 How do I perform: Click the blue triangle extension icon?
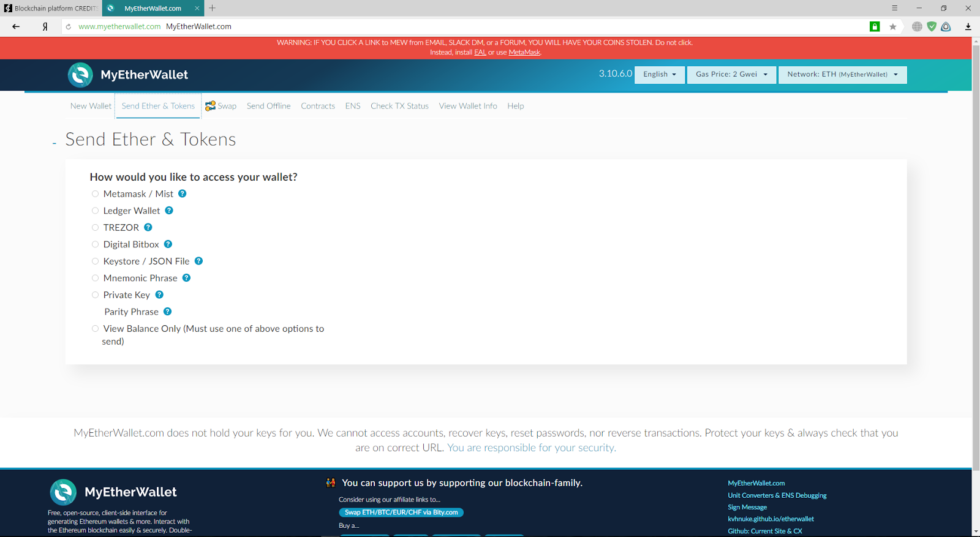946,26
